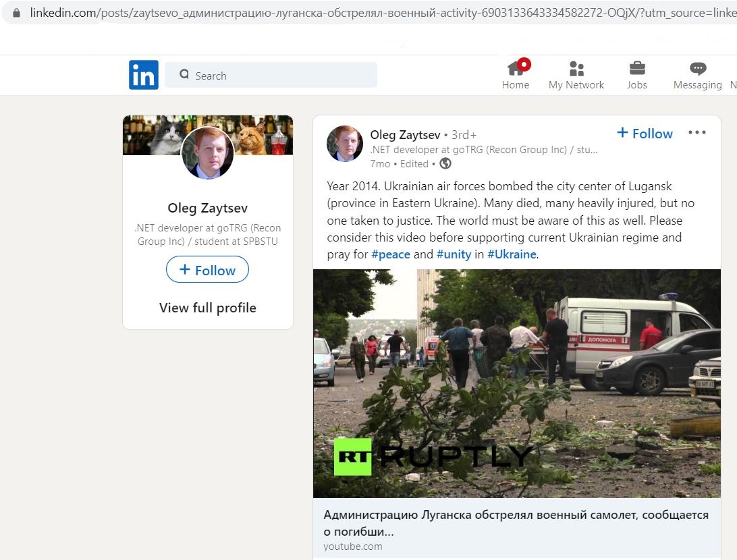
Task: Open the post's three-dot options menu
Action: coord(697,132)
